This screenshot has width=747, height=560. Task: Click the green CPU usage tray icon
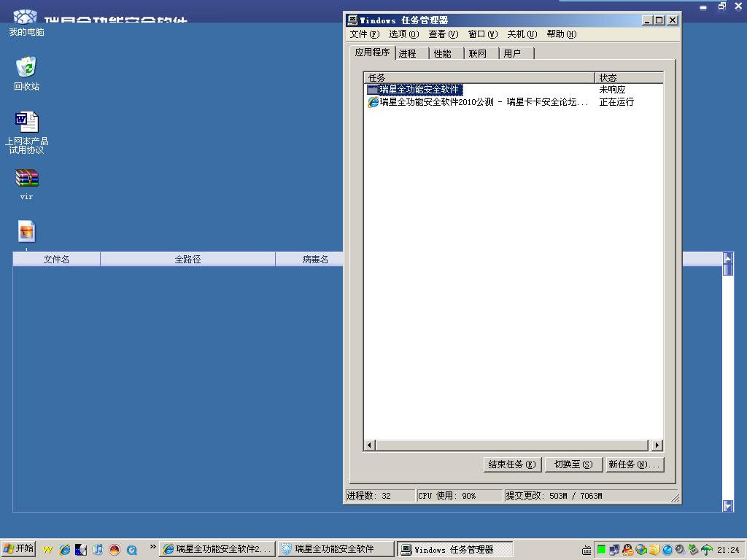[601, 550]
